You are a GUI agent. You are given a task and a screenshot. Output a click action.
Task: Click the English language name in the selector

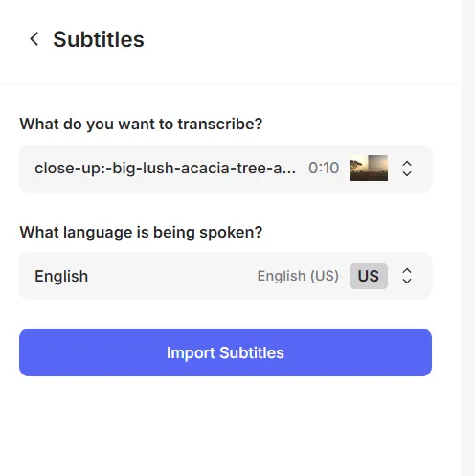coord(61,276)
